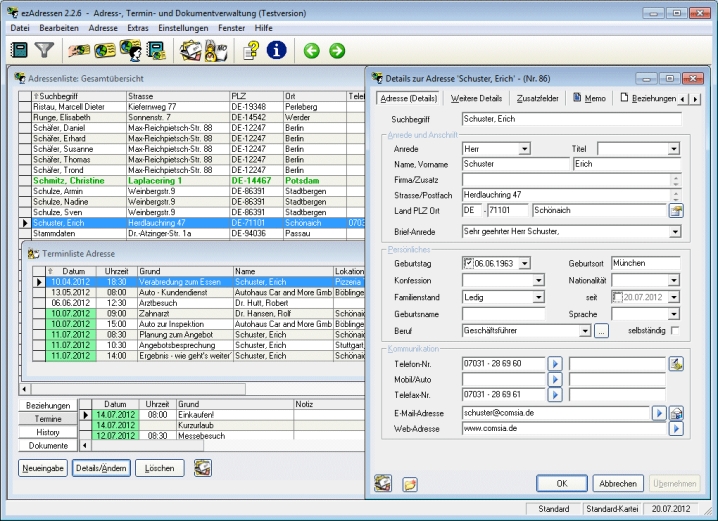Screen dimensions: 718x521
Task: Toggle the Geburtstag date checkbox
Action: [468, 263]
